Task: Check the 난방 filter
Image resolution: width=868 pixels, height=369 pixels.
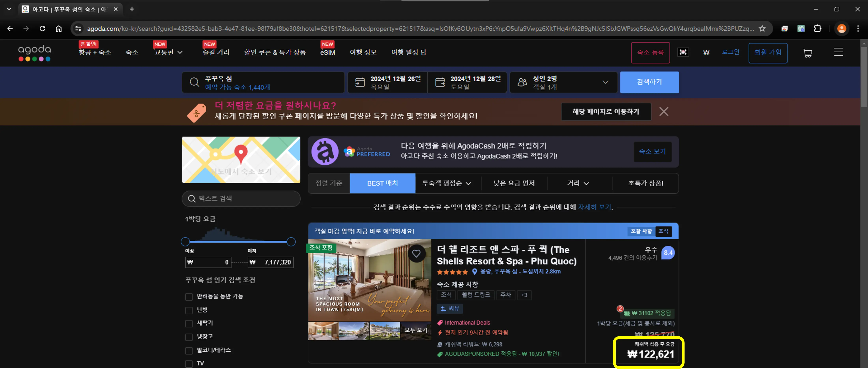Action: point(189,310)
